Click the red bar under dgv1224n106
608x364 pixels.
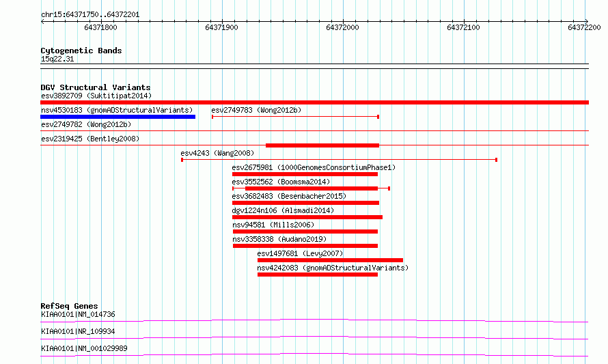(x=307, y=217)
